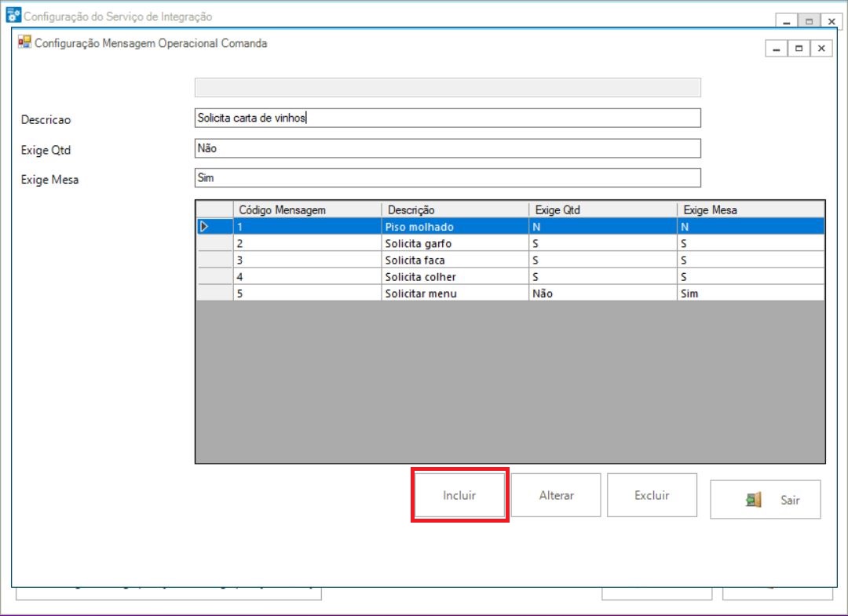Focus the Descricao input field

coord(448,118)
